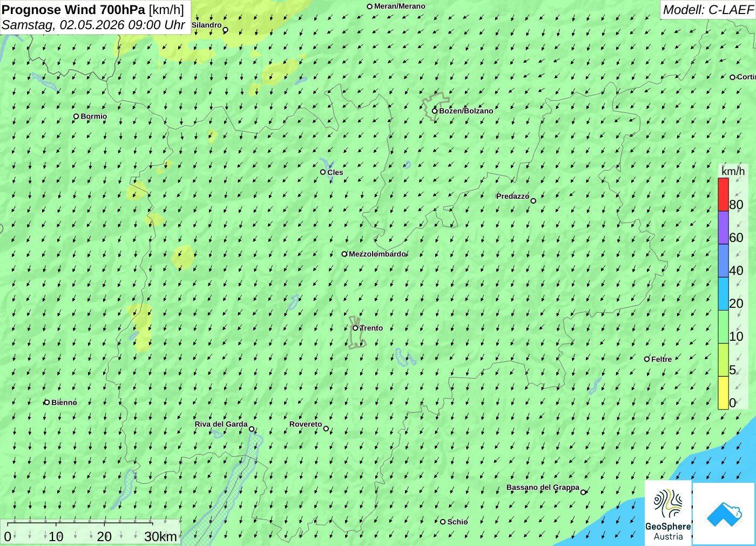Click the Trento city marker
This screenshot has height=546, width=756.
(355, 328)
